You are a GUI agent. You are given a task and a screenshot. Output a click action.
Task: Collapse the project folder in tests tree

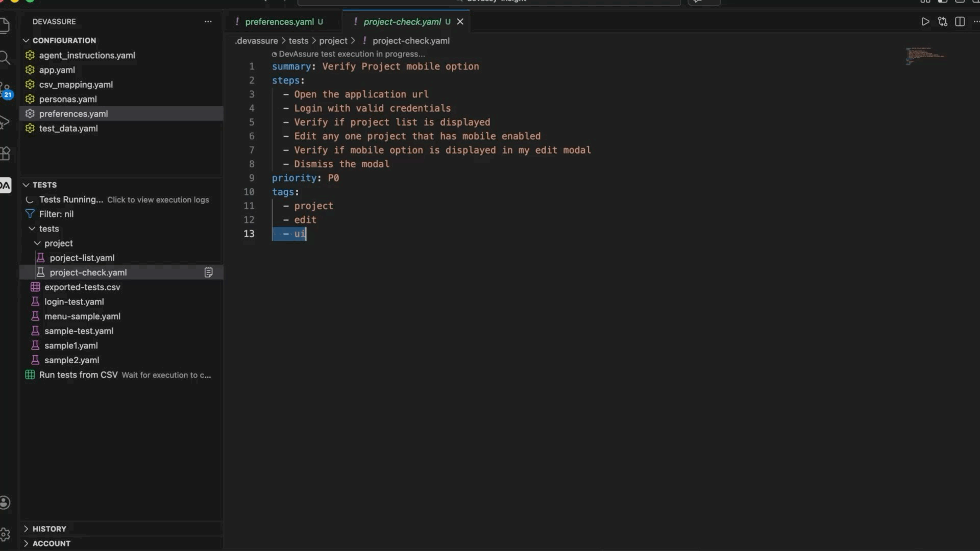point(37,243)
